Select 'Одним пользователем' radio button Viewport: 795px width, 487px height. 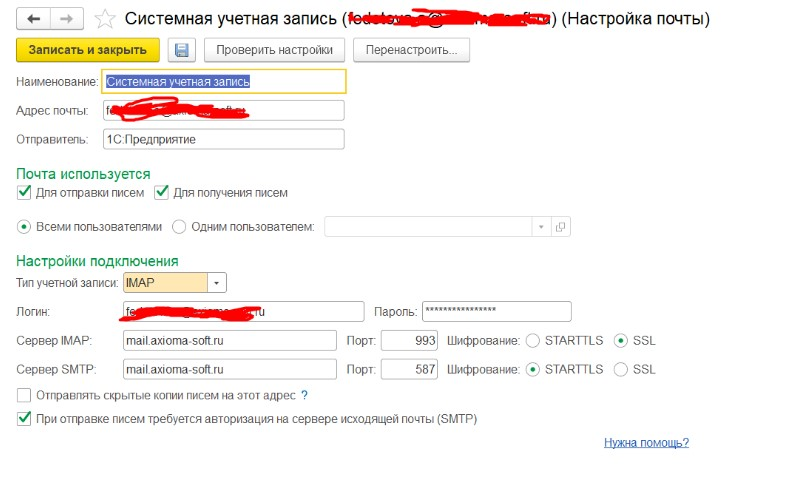[180, 227]
